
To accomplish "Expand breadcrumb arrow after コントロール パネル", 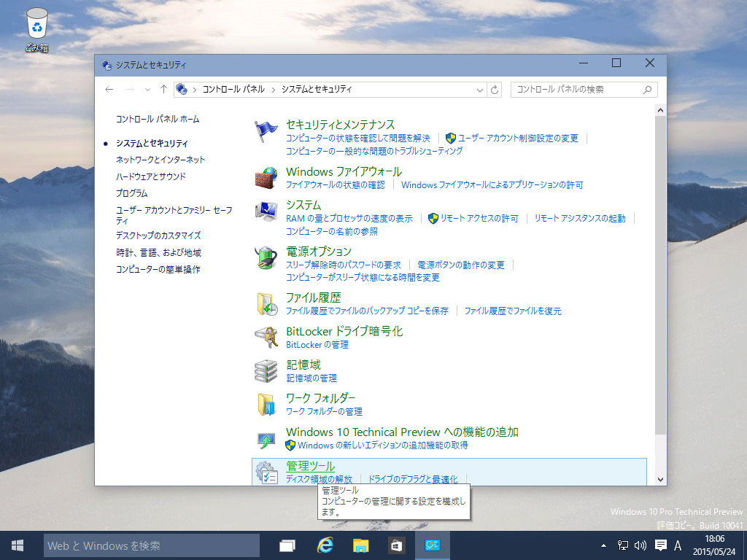I will (273, 90).
